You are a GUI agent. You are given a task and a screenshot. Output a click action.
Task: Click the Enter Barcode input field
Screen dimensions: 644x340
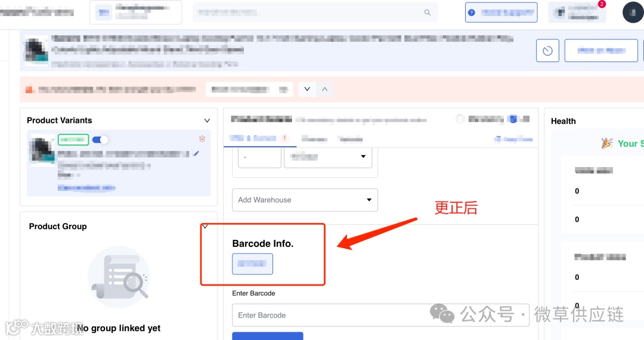[380, 316]
